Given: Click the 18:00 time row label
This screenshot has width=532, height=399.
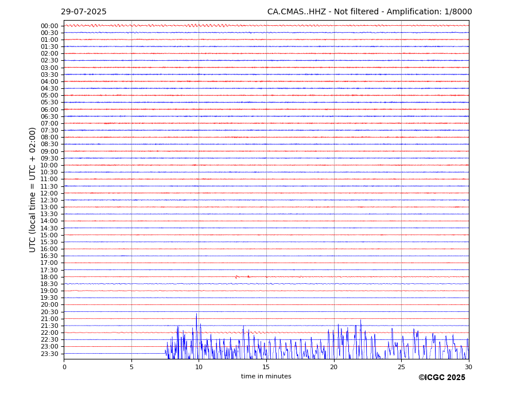Looking at the screenshot, I should click(x=49, y=277).
